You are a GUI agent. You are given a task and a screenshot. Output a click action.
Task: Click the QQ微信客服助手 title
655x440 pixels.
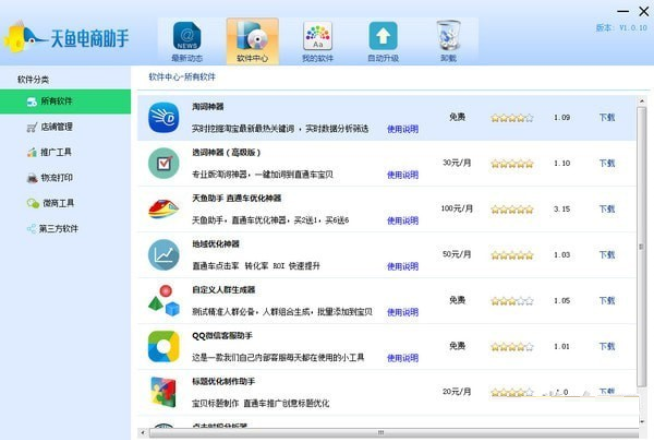point(222,336)
